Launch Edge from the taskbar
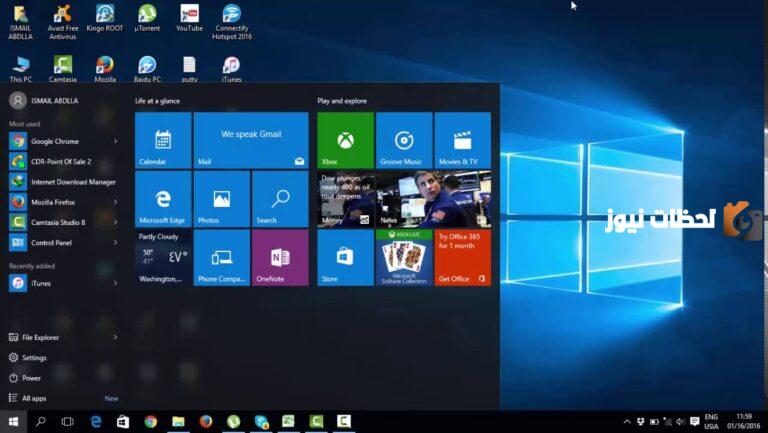 (96, 422)
